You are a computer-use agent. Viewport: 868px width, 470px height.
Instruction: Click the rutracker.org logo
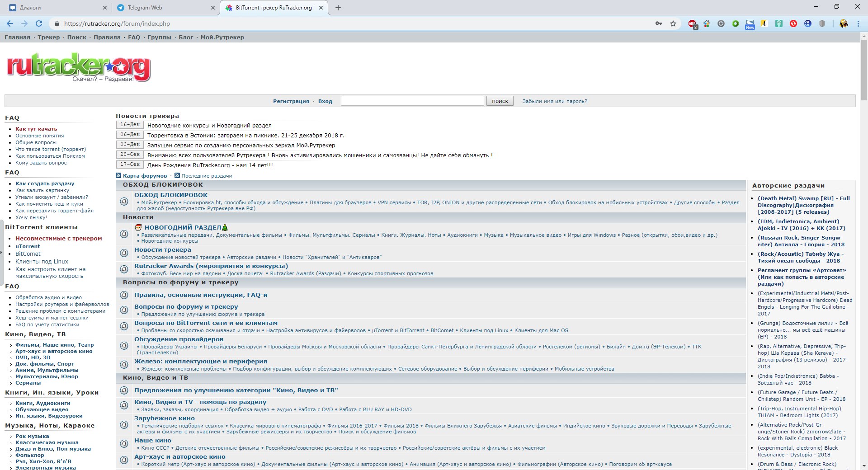[79, 68]
